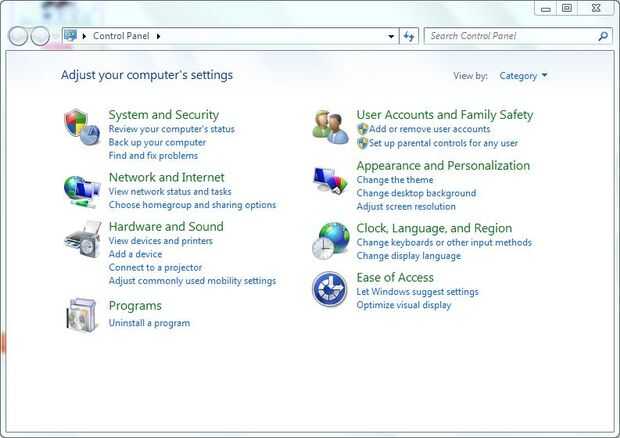
Task: Click Change the theme
Action: [395, 180]
